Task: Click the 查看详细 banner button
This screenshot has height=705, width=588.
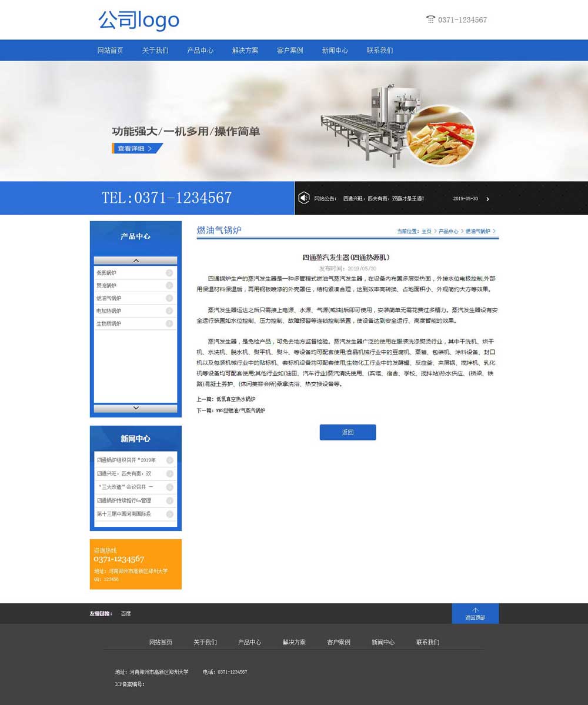Action: tap(135, 149)
